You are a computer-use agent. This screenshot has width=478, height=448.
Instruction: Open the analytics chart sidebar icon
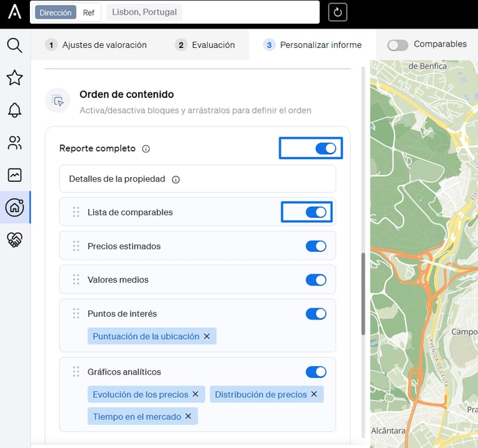[15, 175]
